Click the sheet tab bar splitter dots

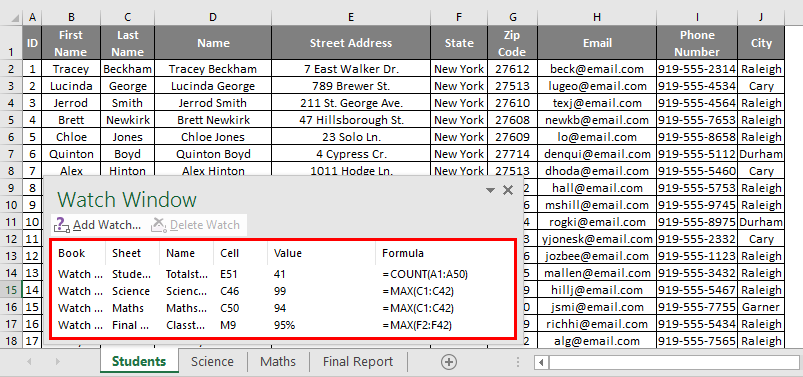(x=518, y=362)
